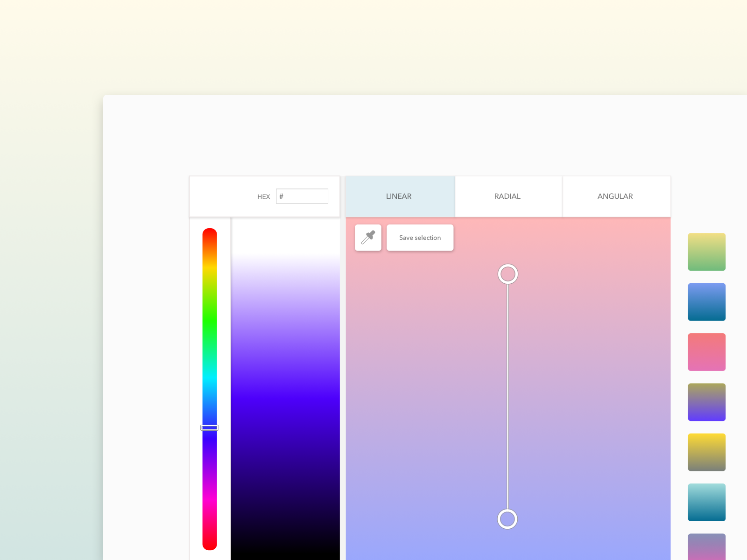Select the eyedropper tool
Screen dimensions: 747x560
click(368, 238)
